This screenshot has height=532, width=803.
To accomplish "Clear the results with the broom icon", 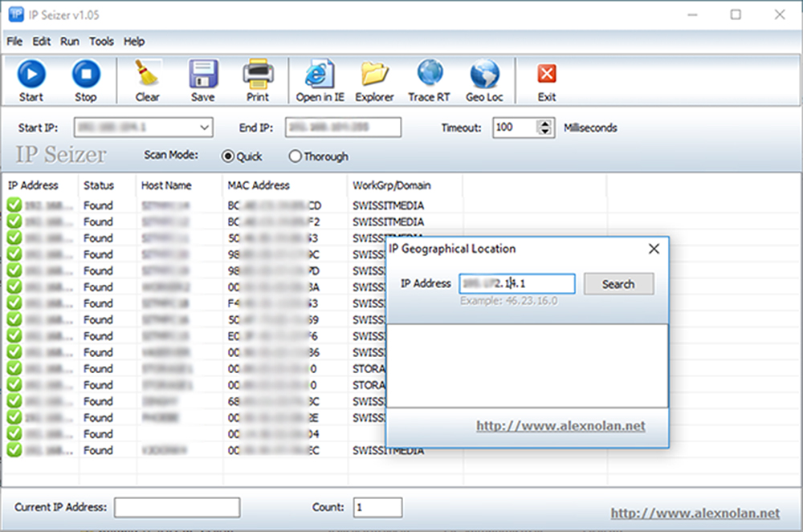I will [148, 81].
